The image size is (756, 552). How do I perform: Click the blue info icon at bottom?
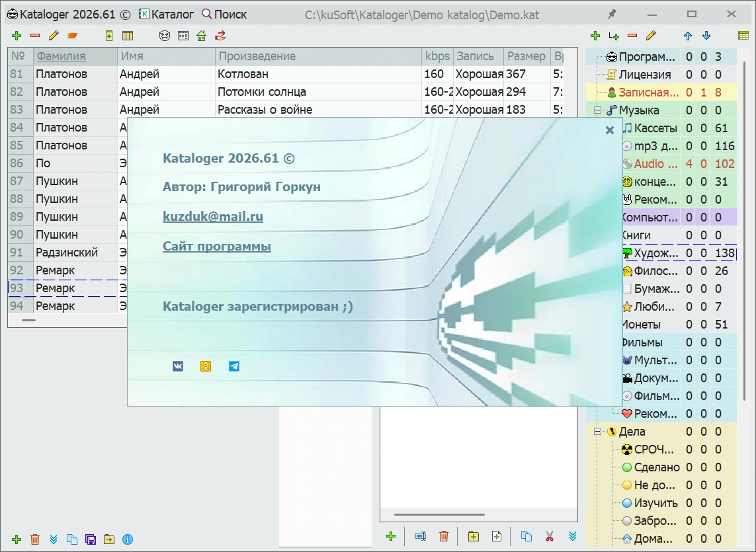pos(128,539)
